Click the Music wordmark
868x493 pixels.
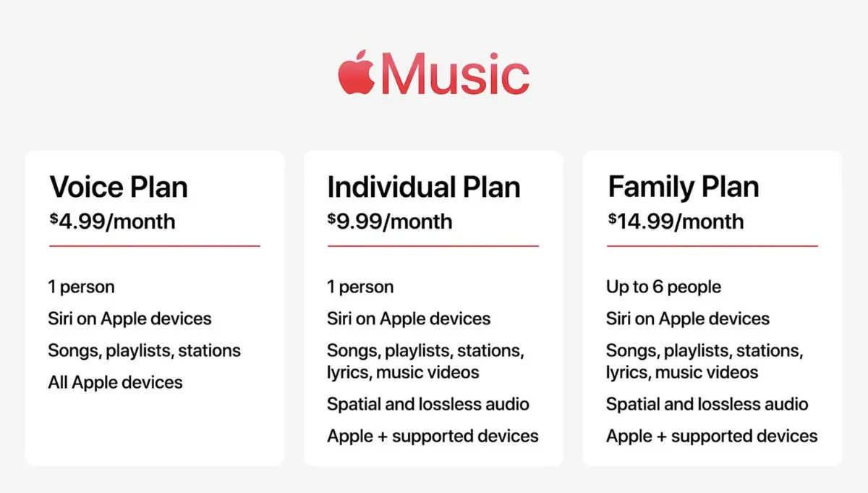(x=455, y=75)
